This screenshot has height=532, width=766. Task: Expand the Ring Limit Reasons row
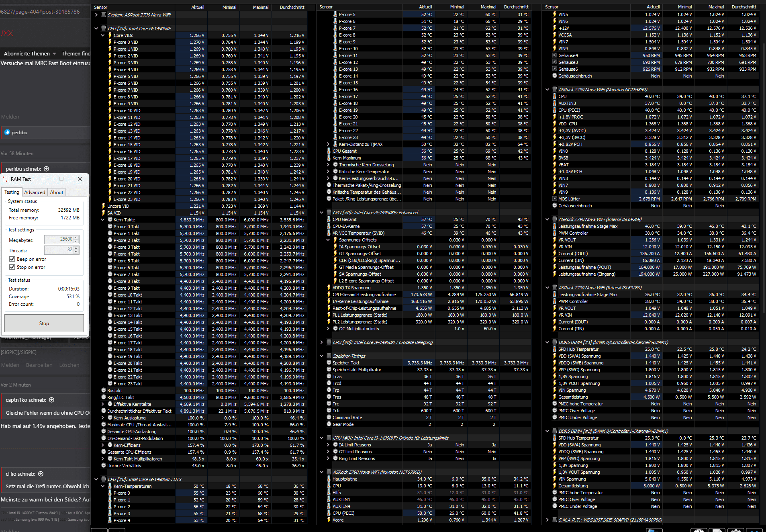click(x=328, y=458)
